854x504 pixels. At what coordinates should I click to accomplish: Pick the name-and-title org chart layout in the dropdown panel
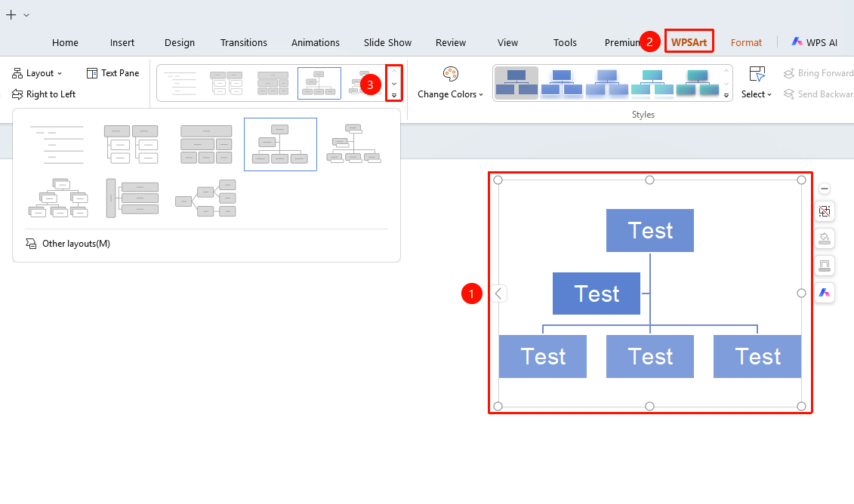[x=353, y=144]
